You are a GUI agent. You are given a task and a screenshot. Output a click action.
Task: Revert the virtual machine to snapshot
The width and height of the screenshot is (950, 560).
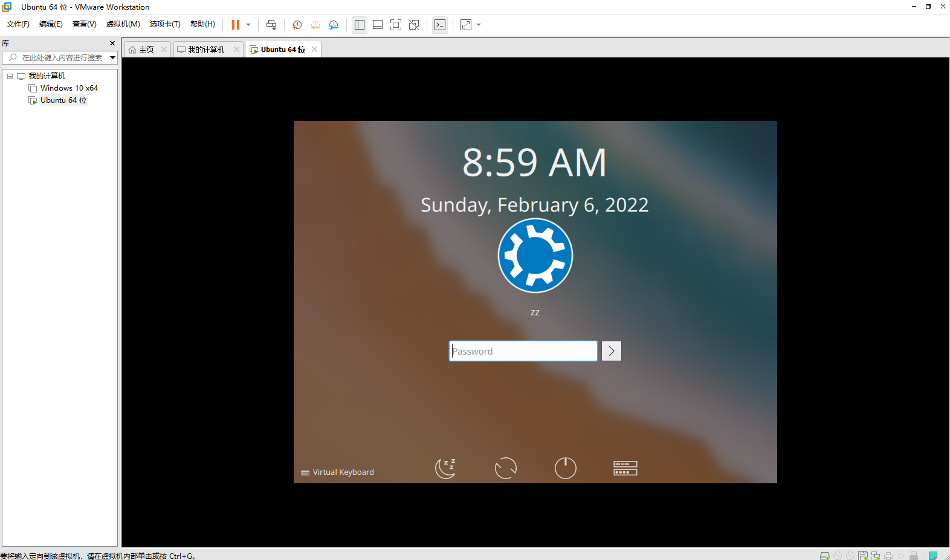[315, 25]
